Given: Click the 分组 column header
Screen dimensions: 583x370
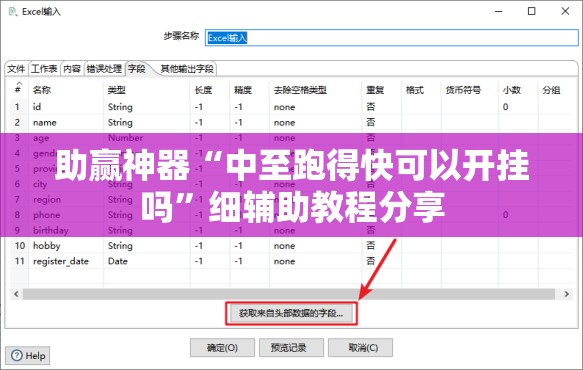Looking at the screenshot, I should point(551,90).
